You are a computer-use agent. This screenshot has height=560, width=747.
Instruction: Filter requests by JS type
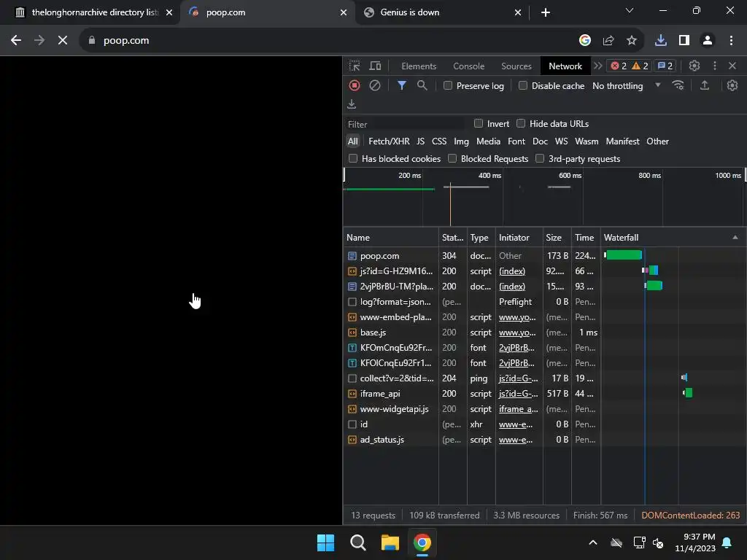point(420,141)
